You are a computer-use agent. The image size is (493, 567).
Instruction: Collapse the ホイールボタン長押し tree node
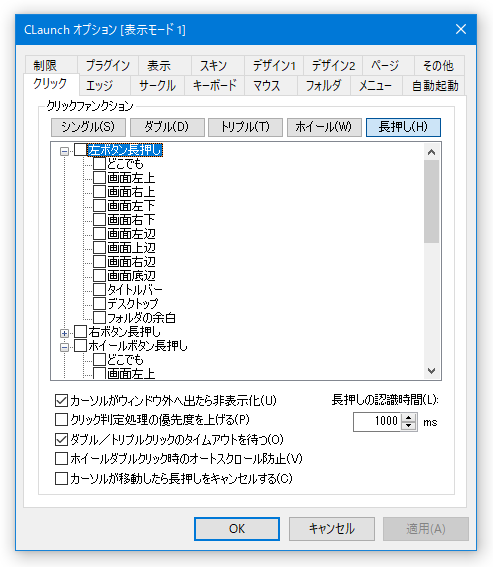coord(64,347)
